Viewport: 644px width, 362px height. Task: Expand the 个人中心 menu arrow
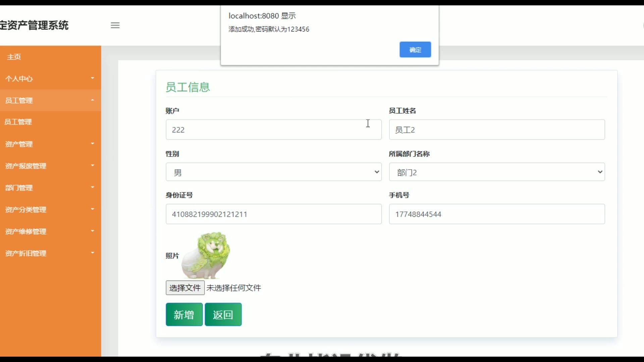tap(92, 78)
